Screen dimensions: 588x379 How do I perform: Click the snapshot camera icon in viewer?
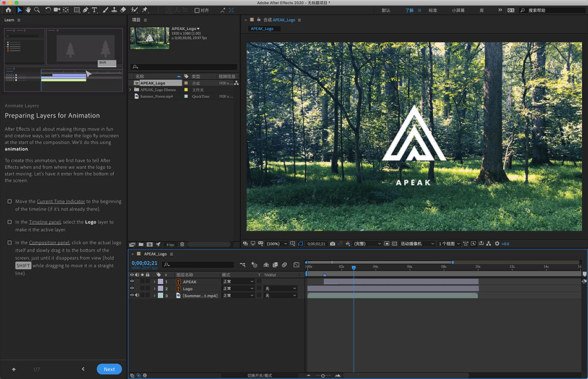(x=332, y=244)
